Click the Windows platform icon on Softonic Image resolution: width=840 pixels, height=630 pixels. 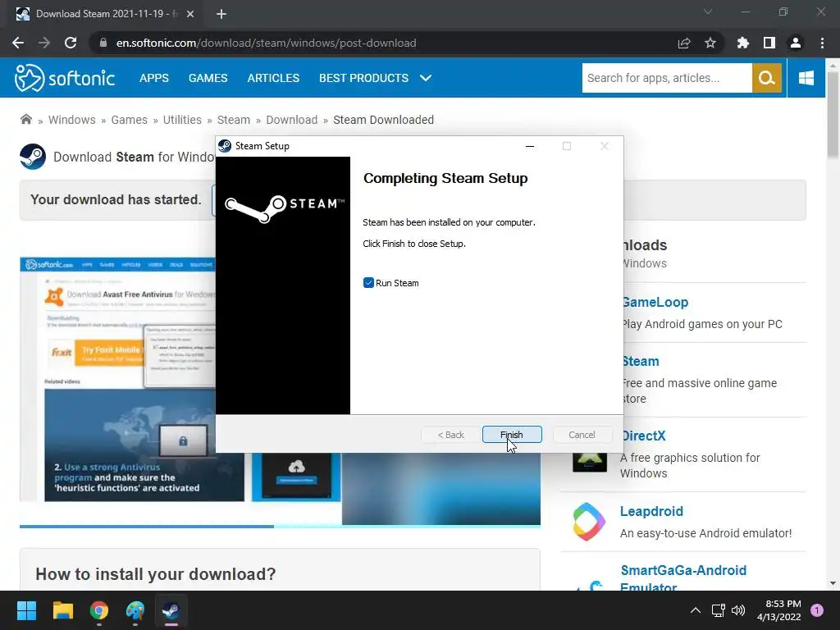(806, 78)
